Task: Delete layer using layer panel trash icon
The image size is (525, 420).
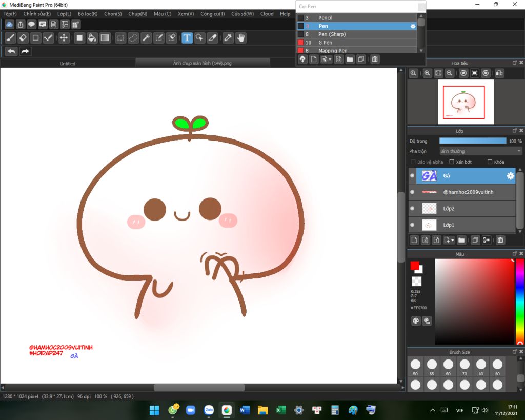Action: (x=500, y=240)
